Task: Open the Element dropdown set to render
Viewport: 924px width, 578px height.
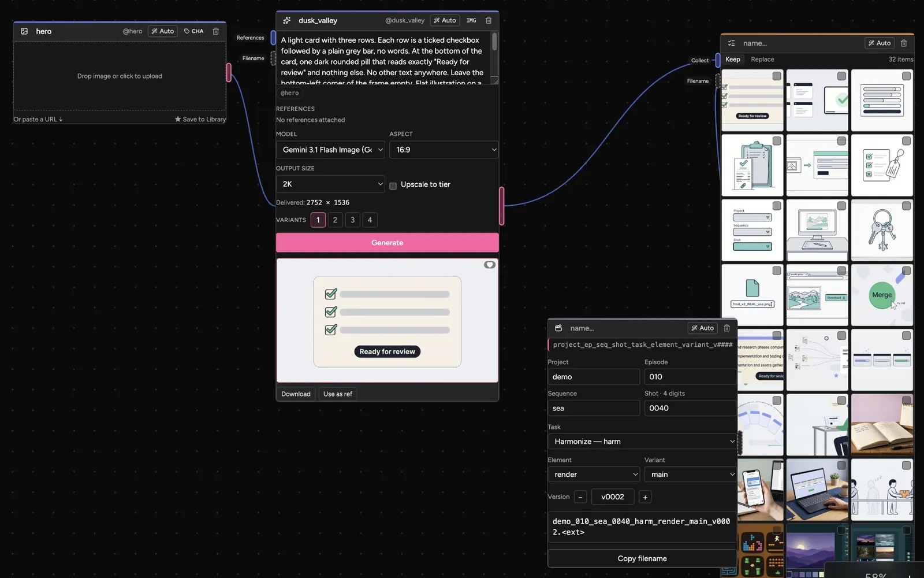Action: coord(594,475)
